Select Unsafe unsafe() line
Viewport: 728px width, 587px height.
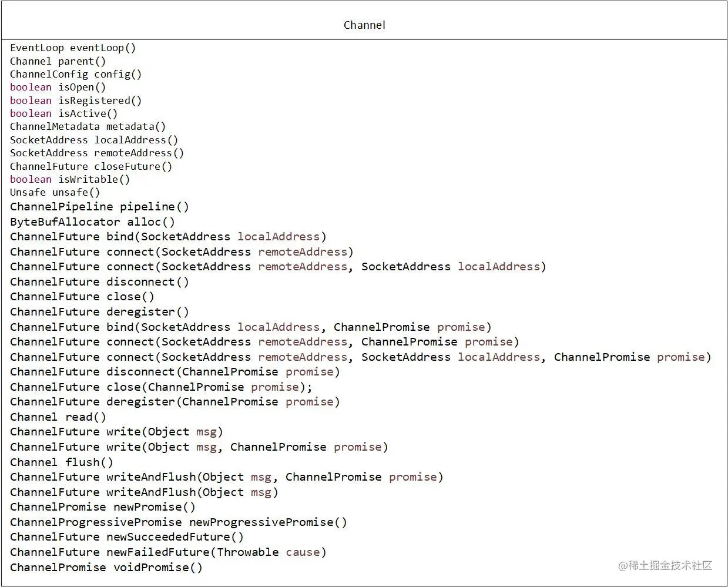tap(55, 192)
